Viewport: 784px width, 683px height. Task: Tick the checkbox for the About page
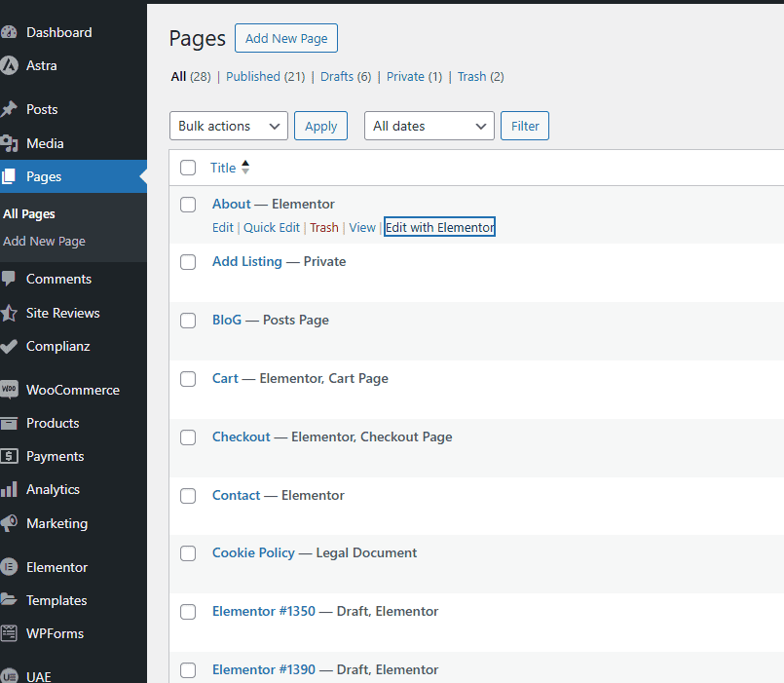(188, 205)
